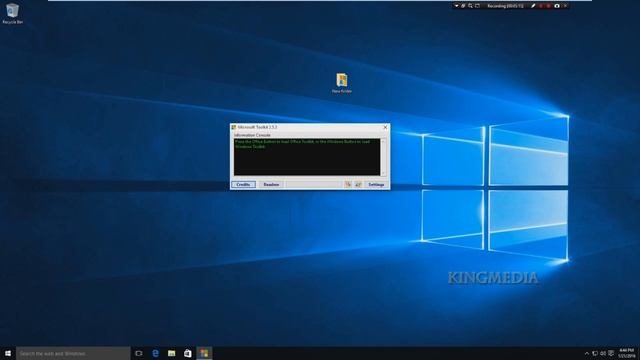
Task: Show hidden system tray icons
Action: pos(587,353)
